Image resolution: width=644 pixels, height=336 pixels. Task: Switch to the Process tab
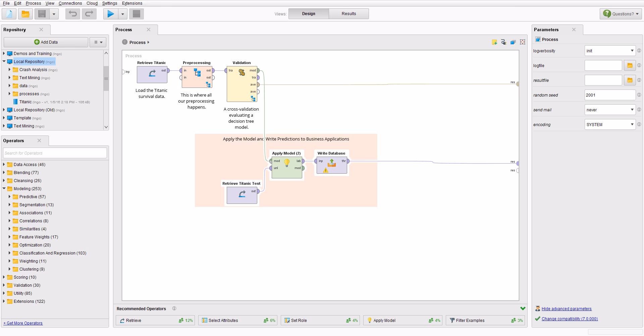123,30
